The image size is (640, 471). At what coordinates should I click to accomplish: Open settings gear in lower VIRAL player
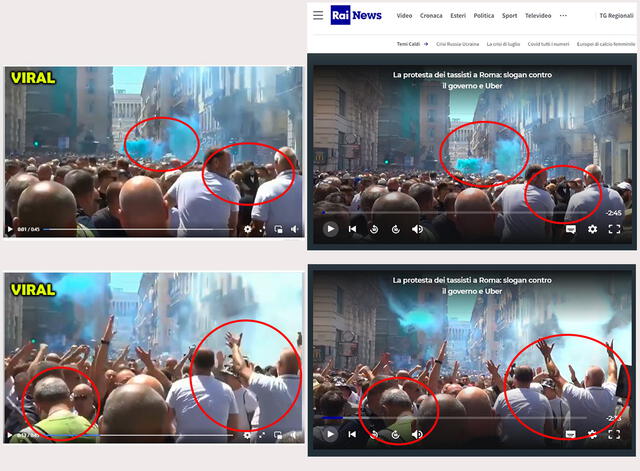click(247, 435)
